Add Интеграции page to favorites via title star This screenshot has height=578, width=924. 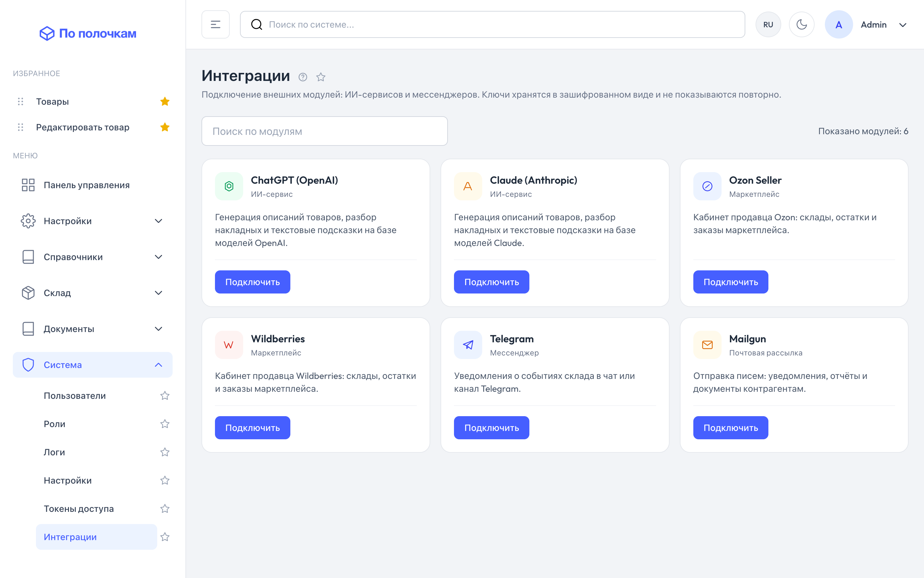321,77
